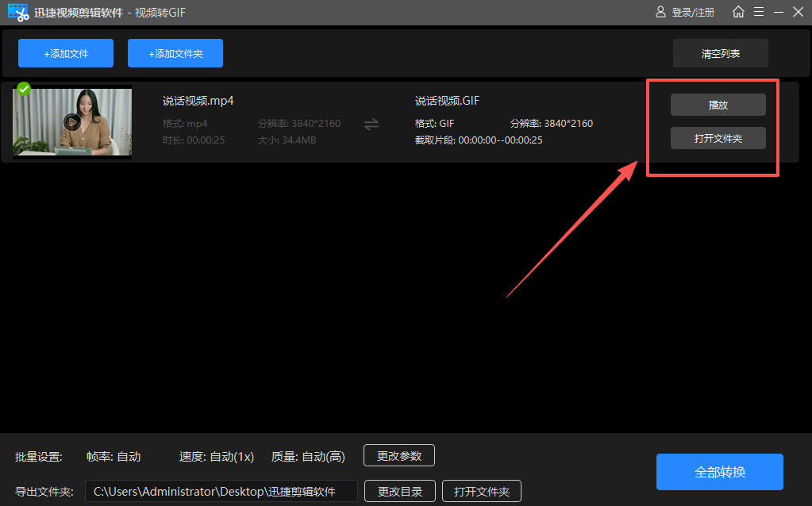Viewport: 812px width, 506px height.
Task: Click the user account profile icon
Action: coord(660,12)
